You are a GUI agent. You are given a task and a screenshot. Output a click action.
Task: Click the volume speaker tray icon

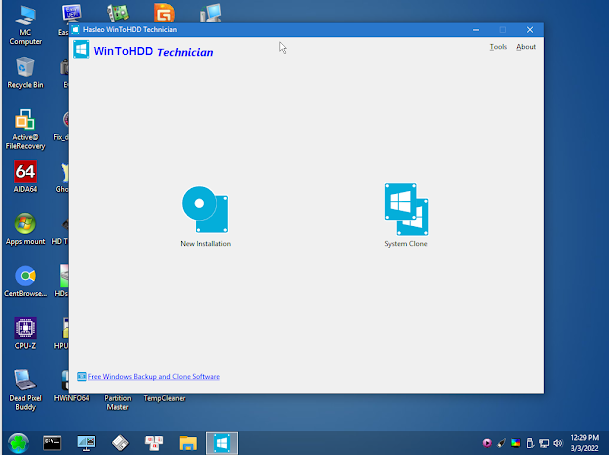point(558,443)
